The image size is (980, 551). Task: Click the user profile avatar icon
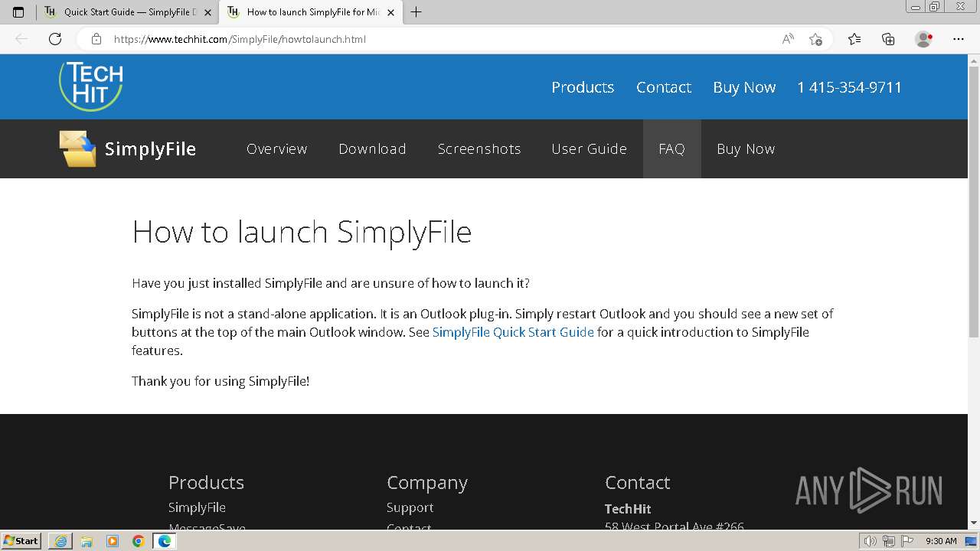coord(923,39)
